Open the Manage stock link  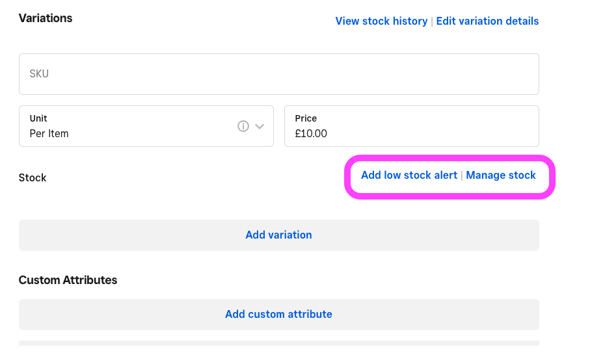click(501, 175)
